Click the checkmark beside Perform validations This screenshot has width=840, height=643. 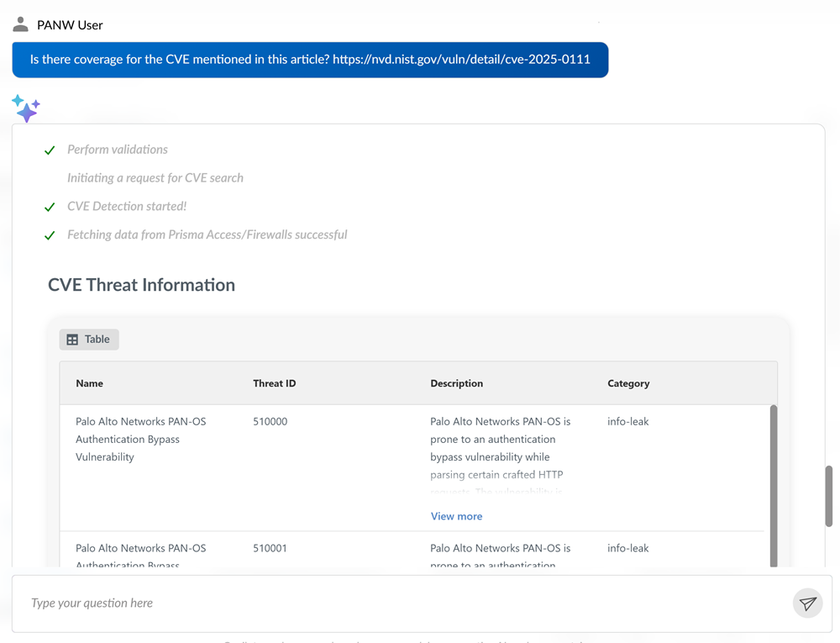(x=50, y=150)
